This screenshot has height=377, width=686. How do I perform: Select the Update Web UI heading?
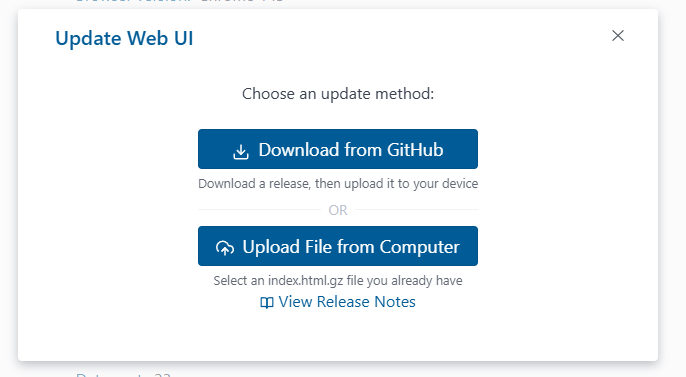[x=124, y=38]
